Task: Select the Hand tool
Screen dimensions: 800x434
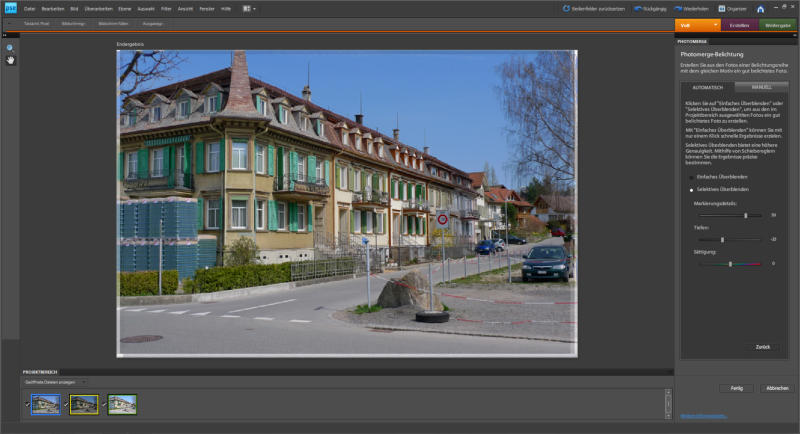Action: coord(10,60)
